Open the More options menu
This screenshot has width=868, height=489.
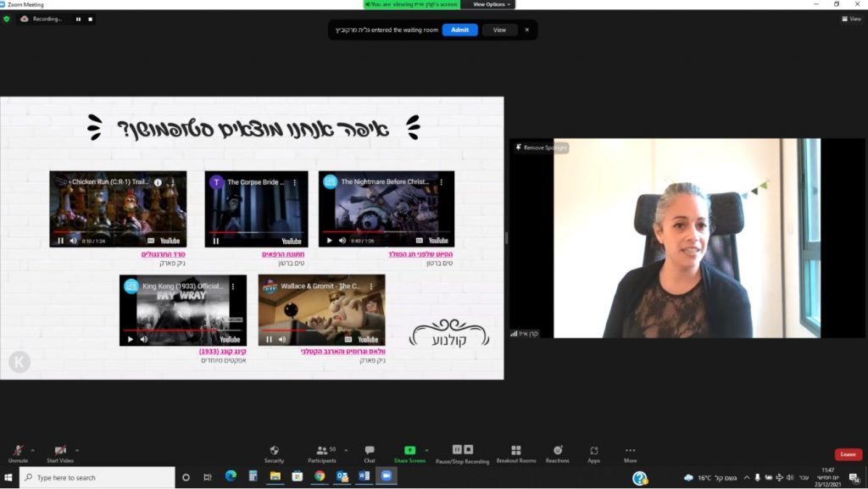[630, 453]
